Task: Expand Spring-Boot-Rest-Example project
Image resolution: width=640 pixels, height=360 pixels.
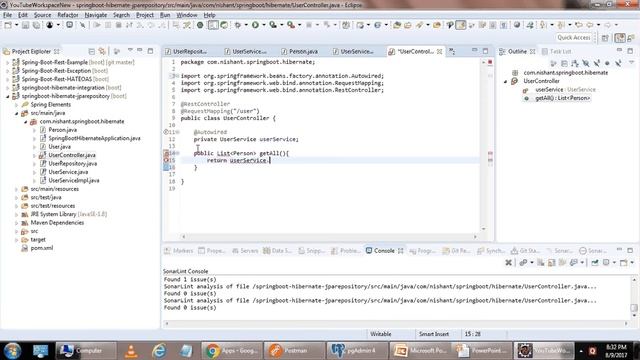Action: (x=7, y=62)
